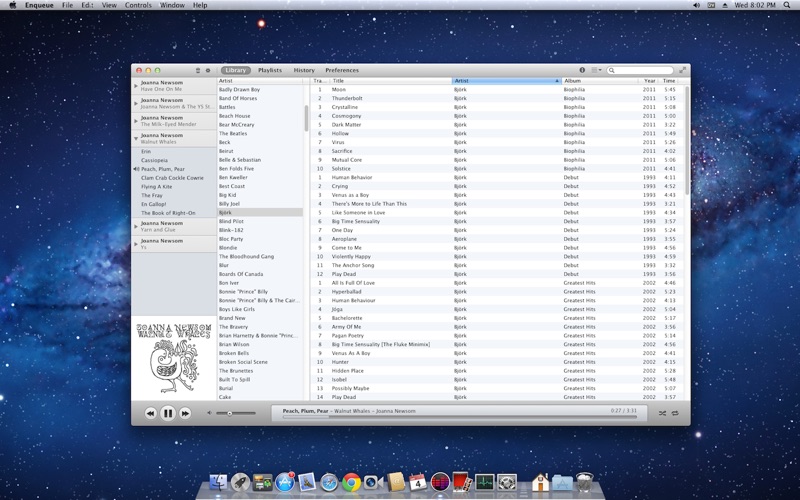Open the Controls menu

pos(138,5)
